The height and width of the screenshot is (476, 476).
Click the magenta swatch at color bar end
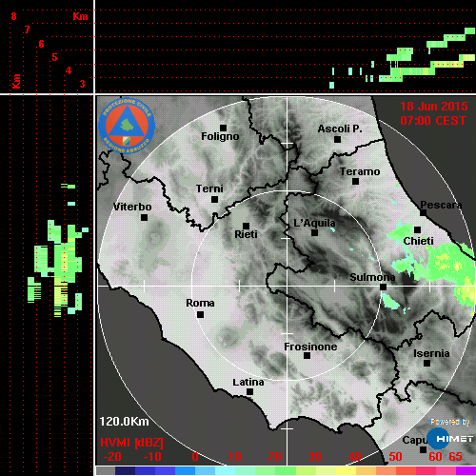pos(466,470)
